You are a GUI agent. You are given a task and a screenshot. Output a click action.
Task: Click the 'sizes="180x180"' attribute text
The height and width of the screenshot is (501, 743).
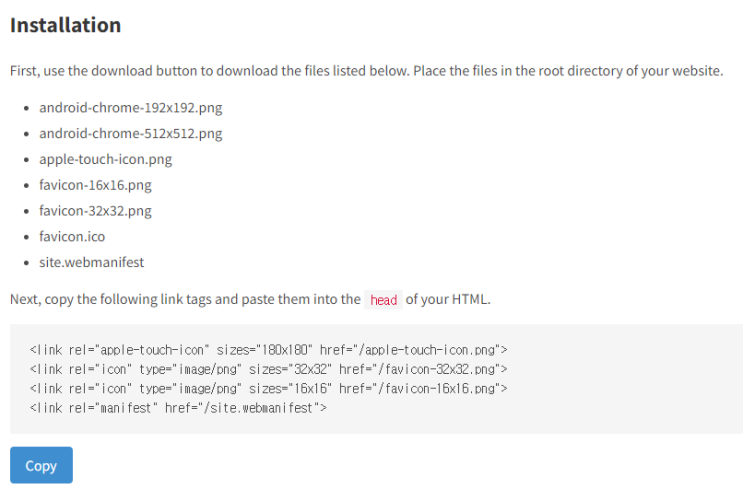pyautogui.click(x=264, y=350)
